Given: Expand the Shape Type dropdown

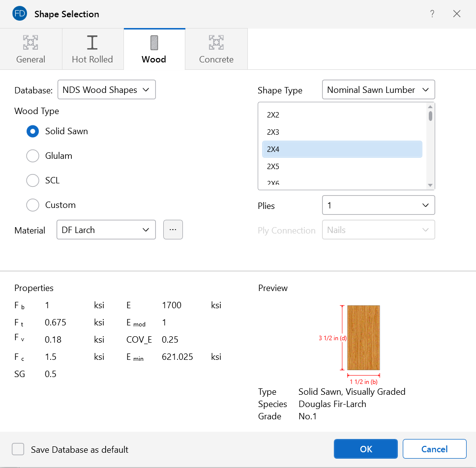Looking at the screenshot, I should tap(378, 90).
